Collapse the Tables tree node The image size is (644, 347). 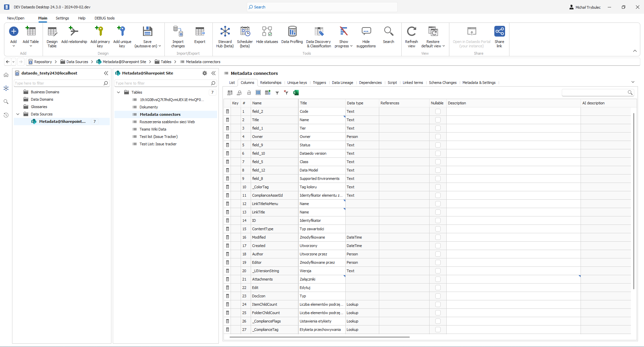pos(118,92)
